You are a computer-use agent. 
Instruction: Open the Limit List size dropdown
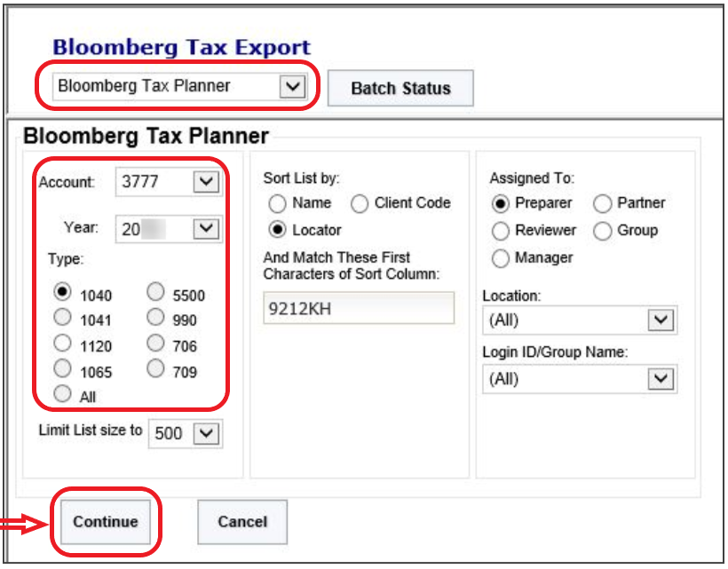pos(186,433)
